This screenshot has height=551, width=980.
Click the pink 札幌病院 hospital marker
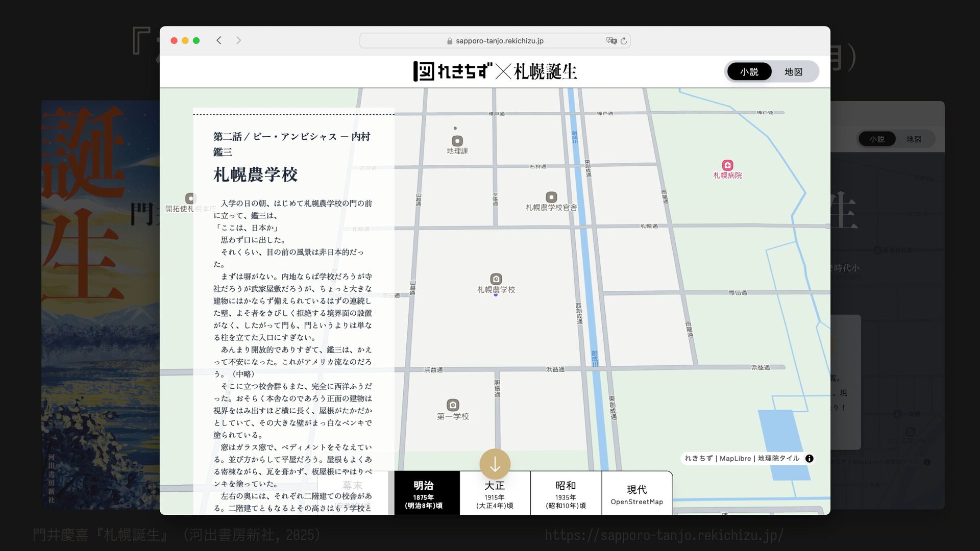point(727,165)
